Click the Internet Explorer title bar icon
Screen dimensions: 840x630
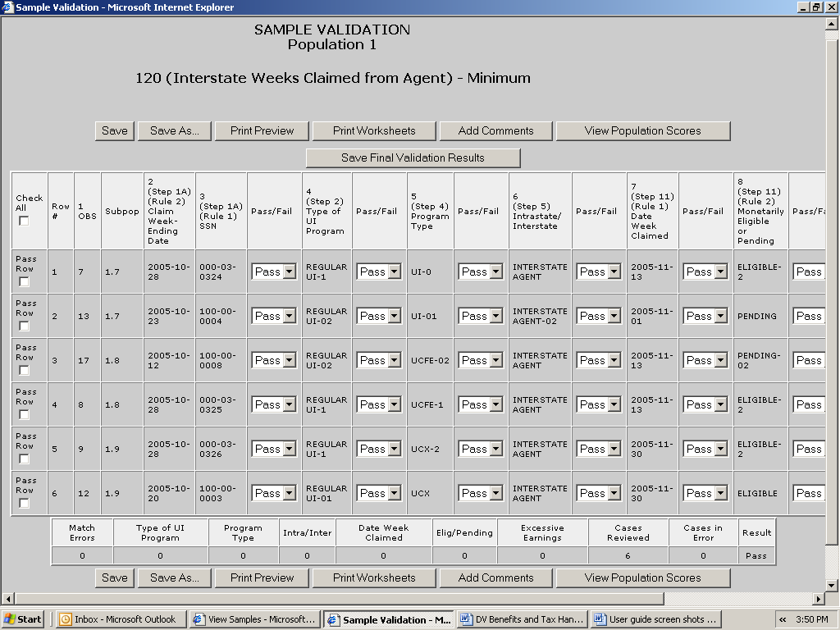[7, 7]
